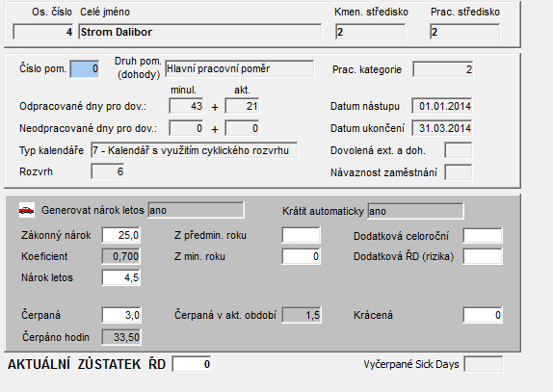Click the Vyčerpané Sick Days label

(411, 364)
